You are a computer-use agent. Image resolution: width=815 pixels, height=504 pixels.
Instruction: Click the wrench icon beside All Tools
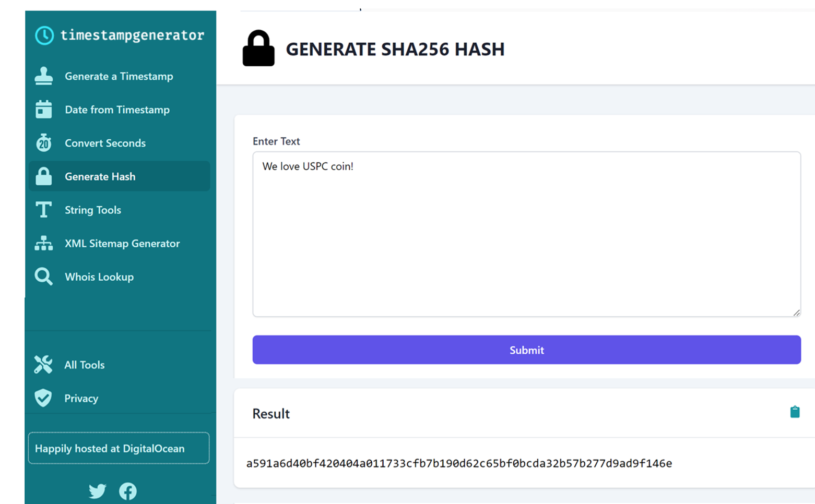tap(43, 365)
